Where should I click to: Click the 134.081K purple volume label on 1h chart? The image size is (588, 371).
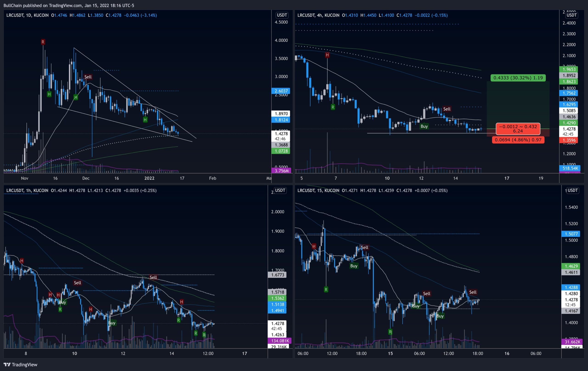point(279,341)
